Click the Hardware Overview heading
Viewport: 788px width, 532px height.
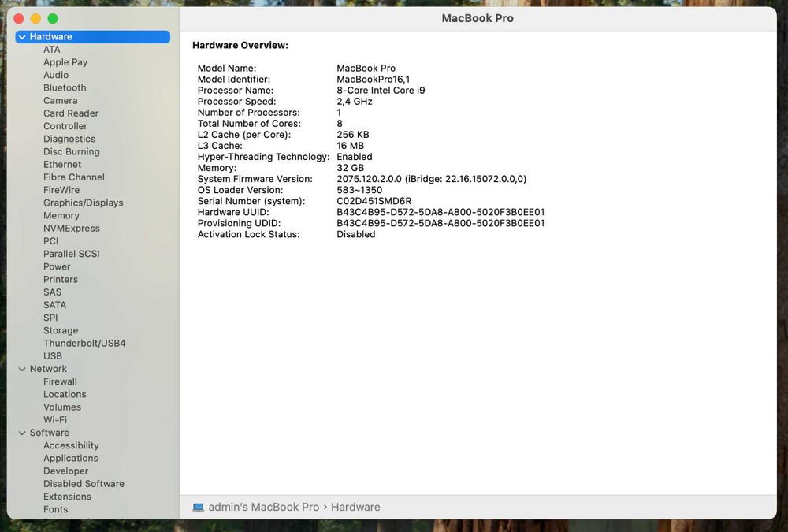tap(240, 45)
